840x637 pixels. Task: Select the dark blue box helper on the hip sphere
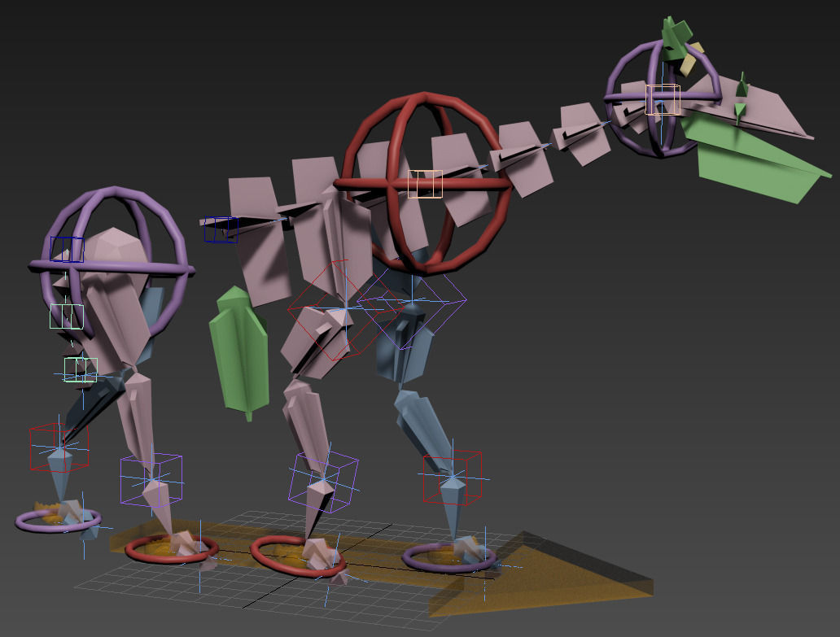point(67,249)
